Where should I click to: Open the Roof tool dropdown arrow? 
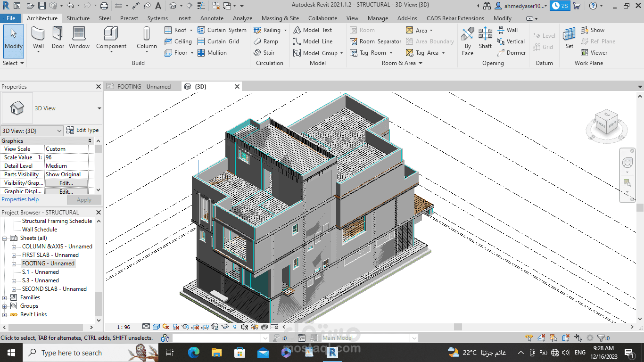coord(191,30)
